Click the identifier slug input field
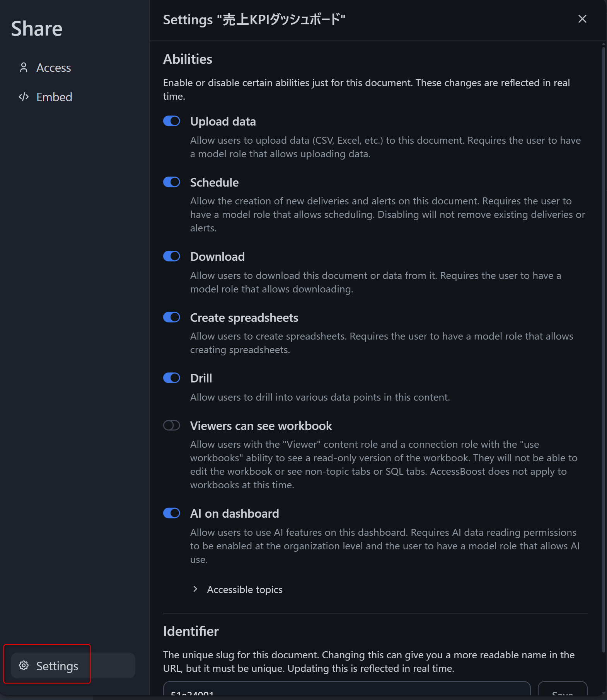The width and height of the screenshot is (607, 700). point(346,692)
